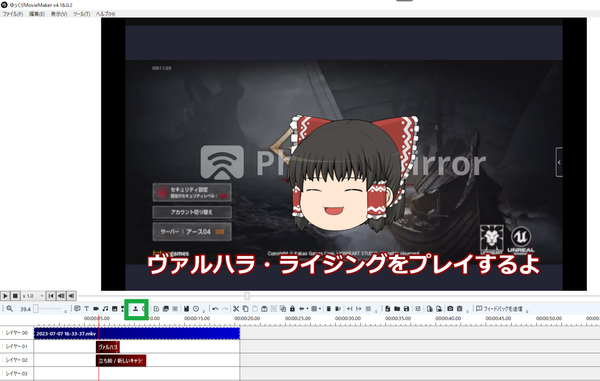Image resolution: width=600 pixels, height=381 pixels.
Task: Add a text item with the T icon
Action: [86, 309]
